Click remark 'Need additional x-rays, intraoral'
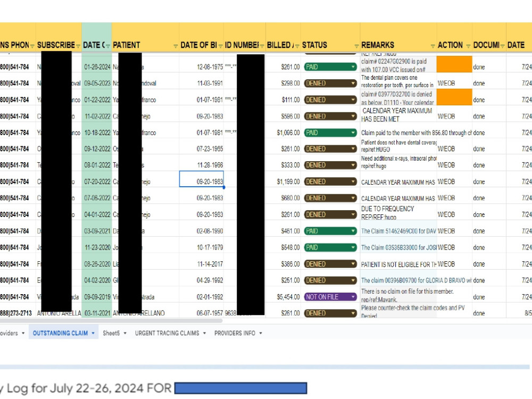Viewport: 532px width, 399px height. pyautogui.click(x=398, y=162)
